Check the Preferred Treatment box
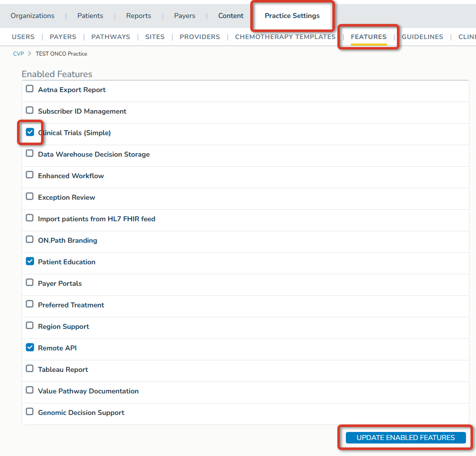476x456 pixels. pyautogui.click(x=30, y=304)
